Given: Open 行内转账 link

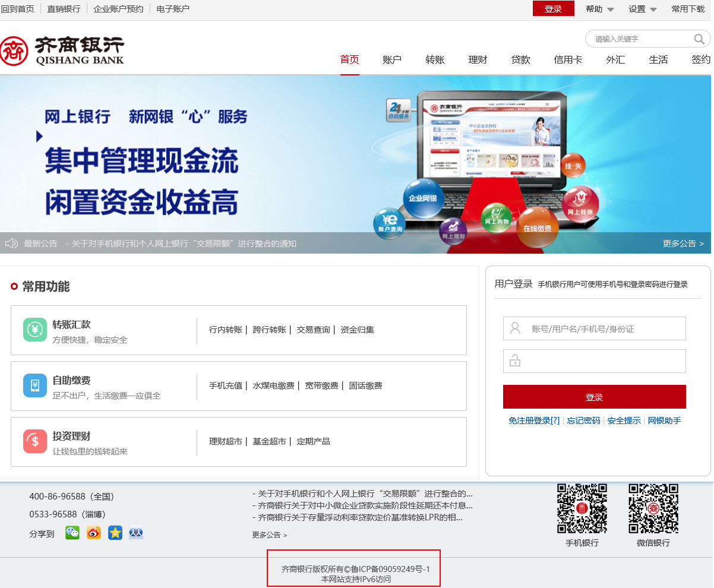Looking at the screenshot, I should tap(226, 330).
